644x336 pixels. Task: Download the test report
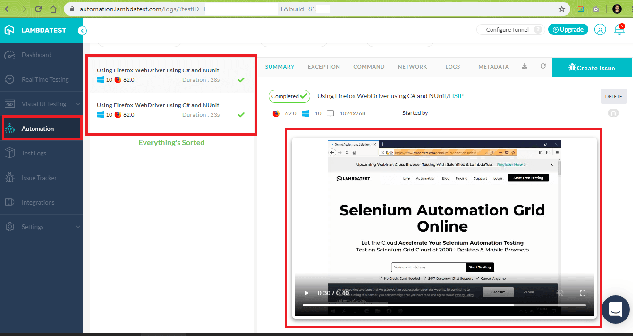525,67
